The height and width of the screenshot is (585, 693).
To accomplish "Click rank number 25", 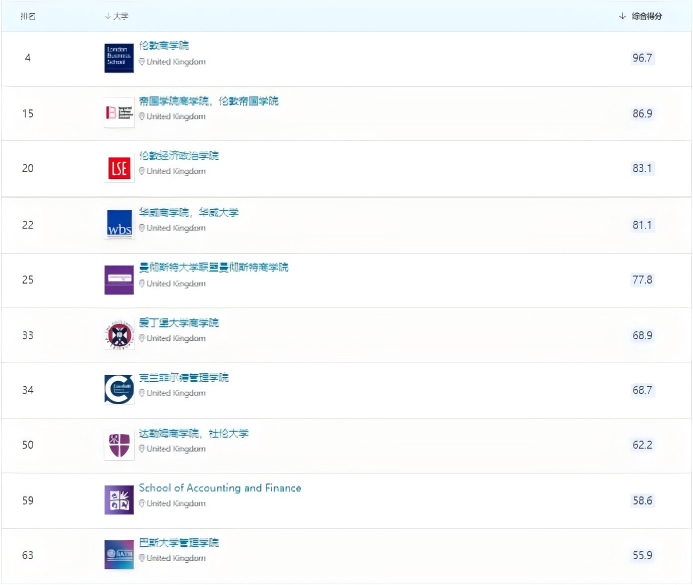I will (28, 280).
